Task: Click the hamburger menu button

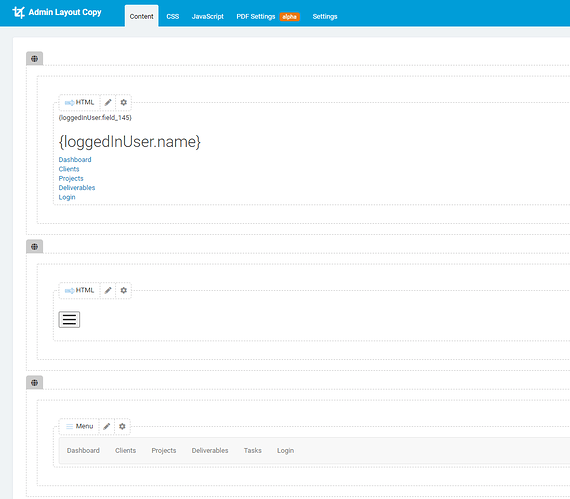Action: tap(69, 319)
